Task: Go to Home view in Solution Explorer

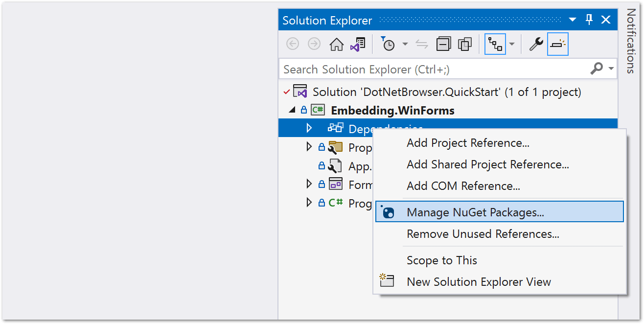Action: click(336, 45)
